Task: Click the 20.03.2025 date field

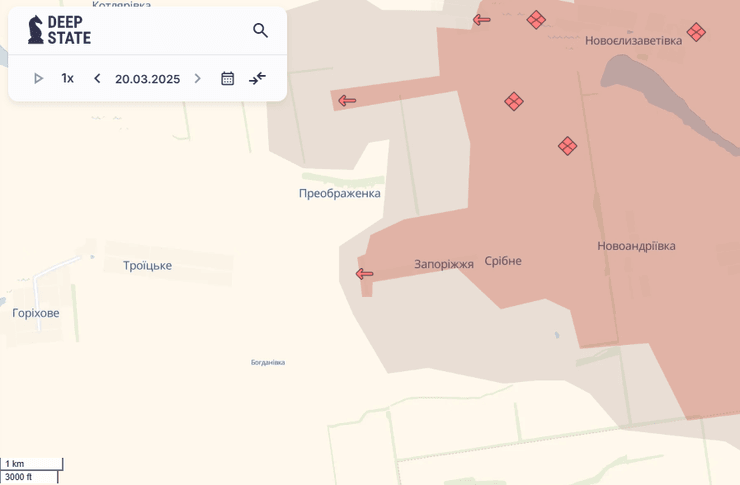Action: coord(147,79)
